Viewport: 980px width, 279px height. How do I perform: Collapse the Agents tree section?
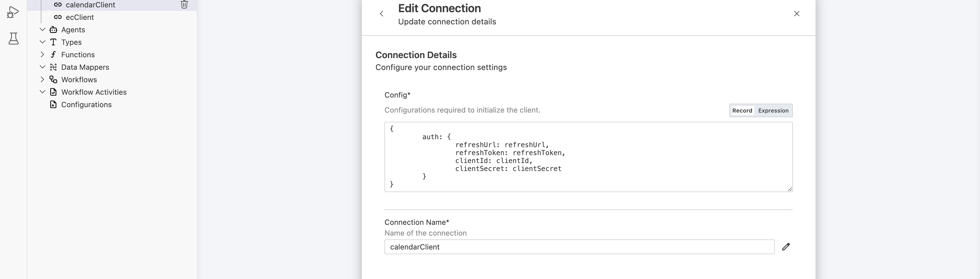pyautogui.click(x=43, y=30)
